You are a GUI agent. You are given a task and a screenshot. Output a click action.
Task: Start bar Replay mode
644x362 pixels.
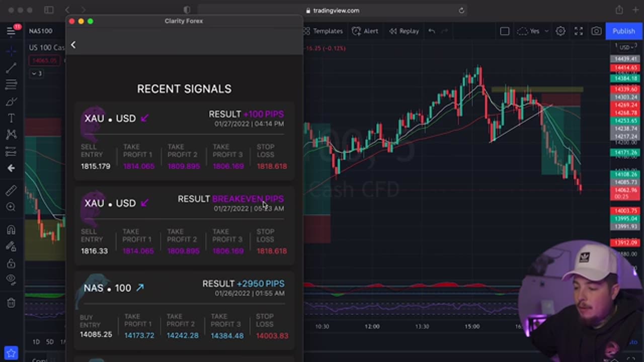tap(404, 31)
